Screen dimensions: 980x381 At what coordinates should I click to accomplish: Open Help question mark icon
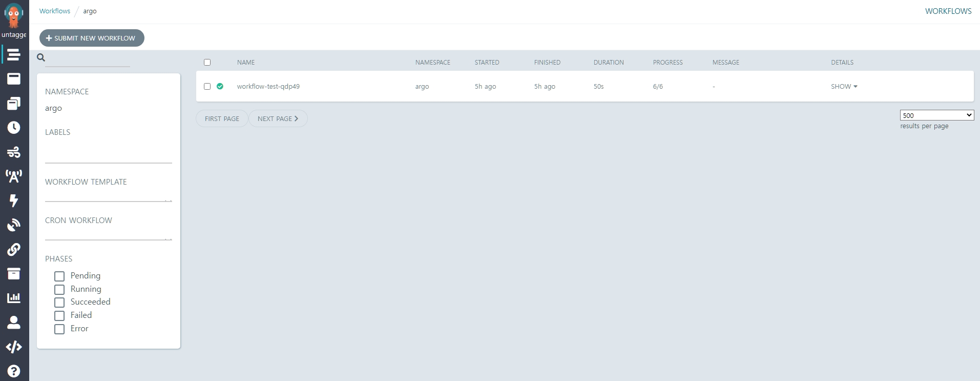[14, 371]
